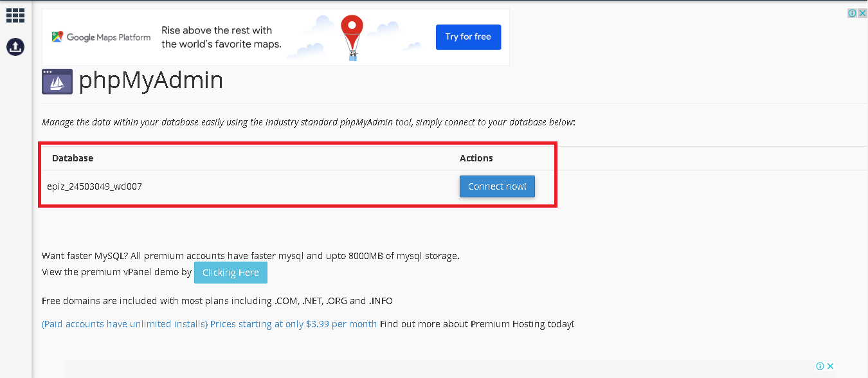This screenshot has height=378, width=868.
Task: Open the top ad info icon
Action: click(852, 14)
